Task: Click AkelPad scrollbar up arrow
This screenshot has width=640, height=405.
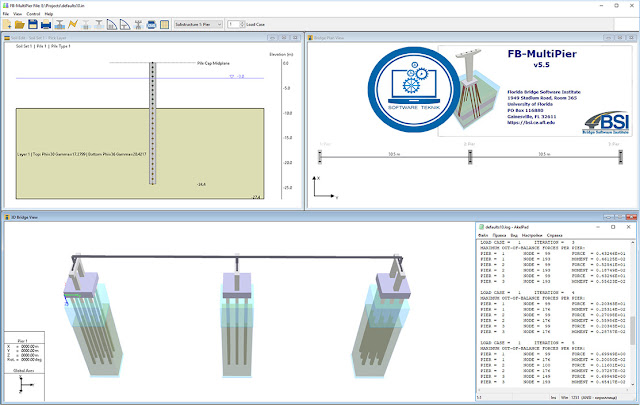Action: [633, 243]
